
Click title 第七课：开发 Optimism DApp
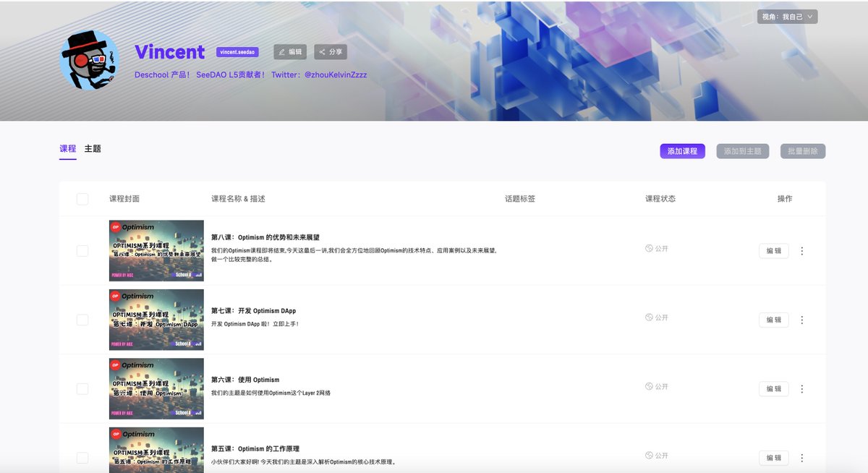[x=253, y=311]
